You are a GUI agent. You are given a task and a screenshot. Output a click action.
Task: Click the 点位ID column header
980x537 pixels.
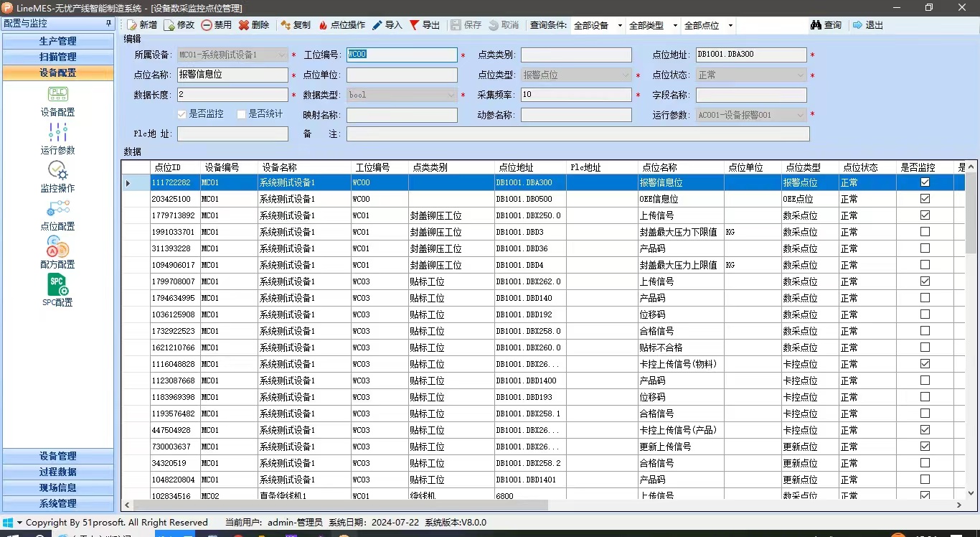point(175,167)
